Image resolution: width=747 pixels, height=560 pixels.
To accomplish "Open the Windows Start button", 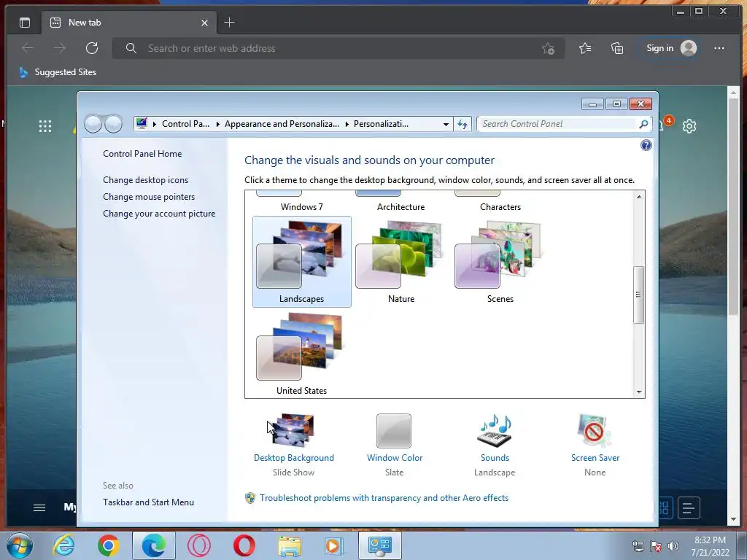I will (x=20, y=545).
